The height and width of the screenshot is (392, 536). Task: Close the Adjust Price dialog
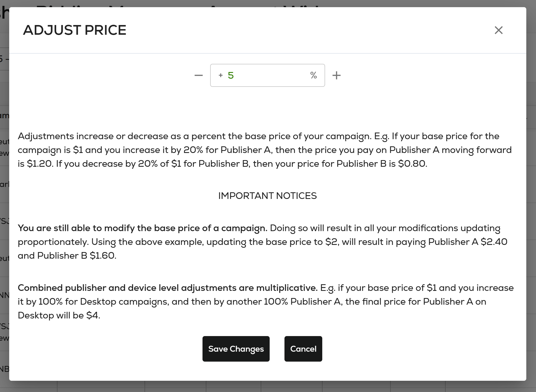point(498,30)
